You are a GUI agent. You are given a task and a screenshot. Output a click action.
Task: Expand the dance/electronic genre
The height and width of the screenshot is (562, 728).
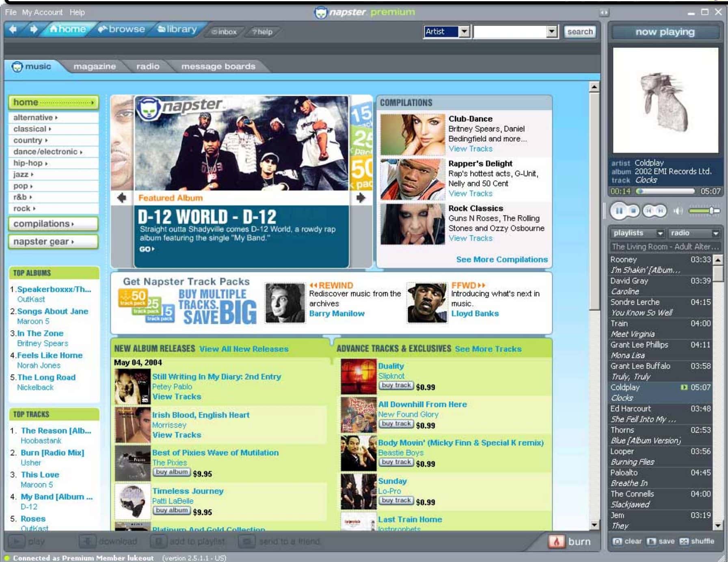54,151
